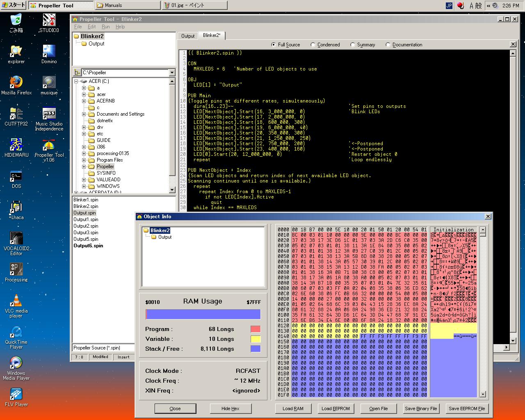
Task: Open the C:\Propeller path dropdown
Action: point(172,73)
